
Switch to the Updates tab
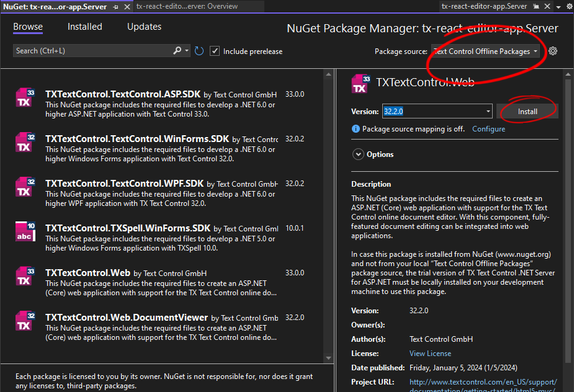pyautogui.click(x=144, y=27)
